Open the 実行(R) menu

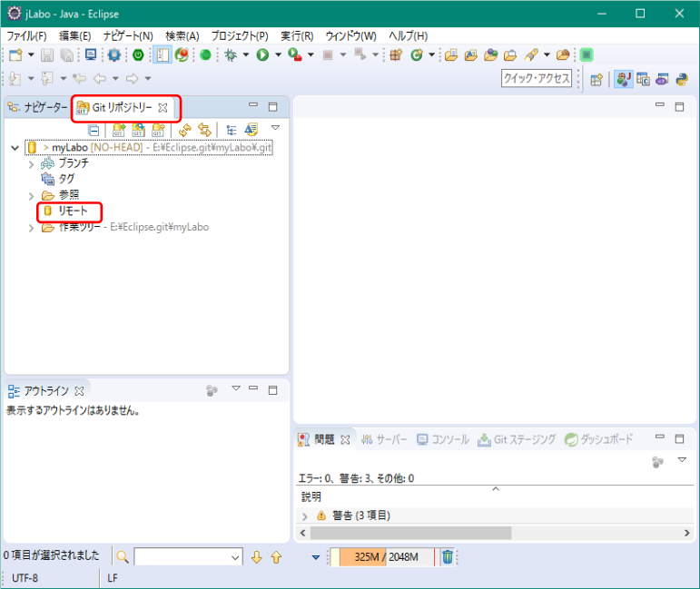[297, 36]
